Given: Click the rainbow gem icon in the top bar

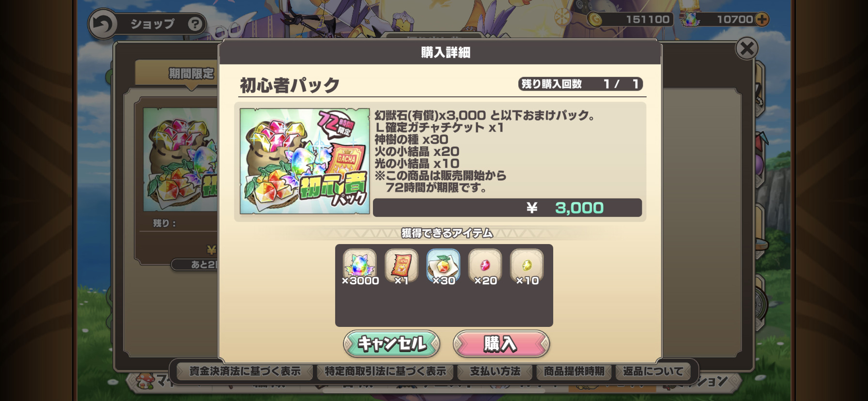Looking at the screenshot, I should pyautogui.click(x=690, y=20).
